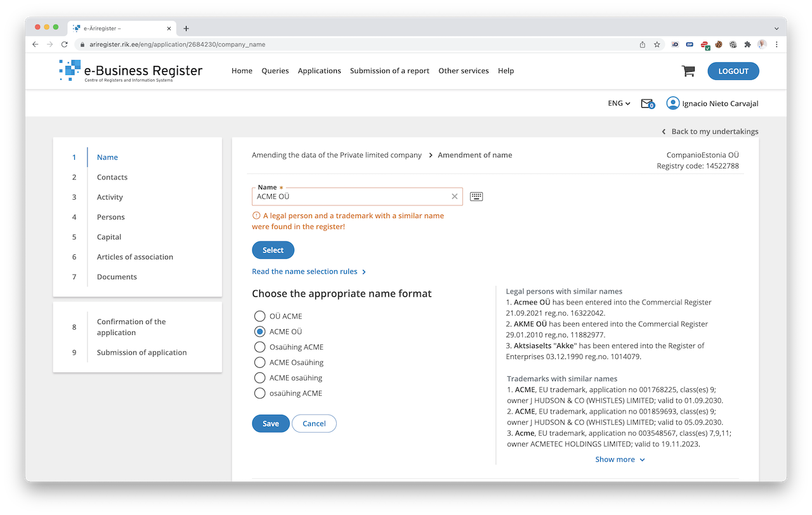Go to the Articles of association step
Screen dimensions: 812x515
tap(134, 257)
